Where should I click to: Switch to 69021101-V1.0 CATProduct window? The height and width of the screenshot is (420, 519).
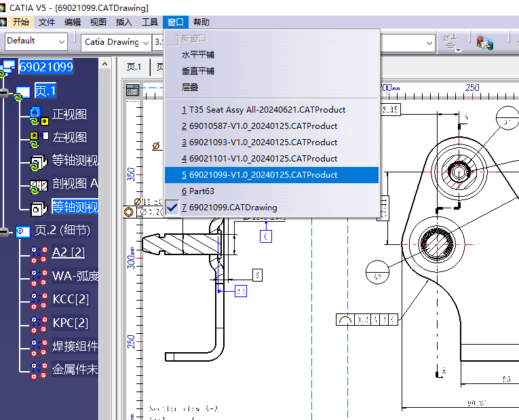click(x=271, y=159)
